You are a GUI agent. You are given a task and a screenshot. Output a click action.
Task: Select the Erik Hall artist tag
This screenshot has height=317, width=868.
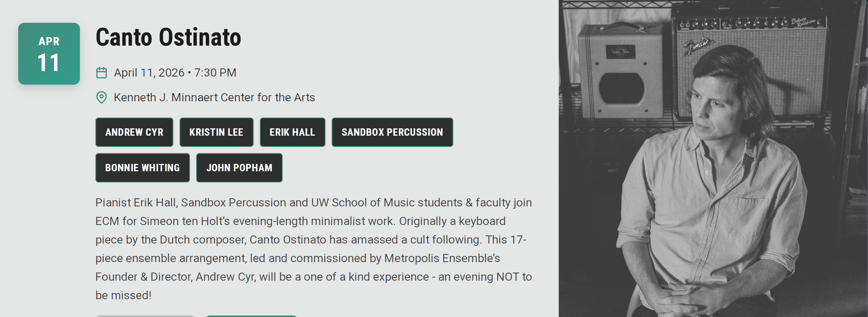292,132
